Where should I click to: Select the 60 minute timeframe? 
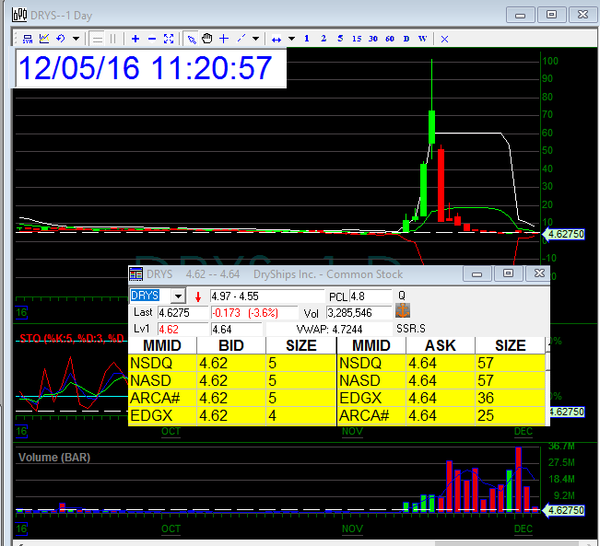tap(390, 38)
